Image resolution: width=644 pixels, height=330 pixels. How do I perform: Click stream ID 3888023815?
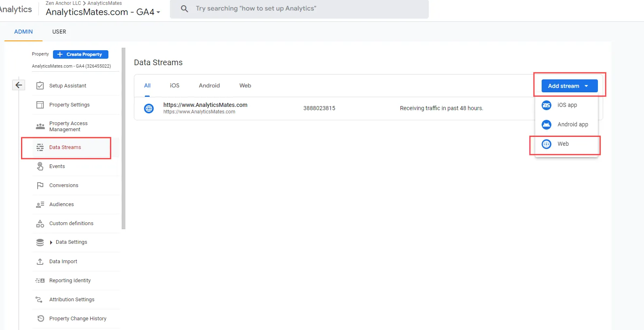pyautogui.click(x=319, y=108)
